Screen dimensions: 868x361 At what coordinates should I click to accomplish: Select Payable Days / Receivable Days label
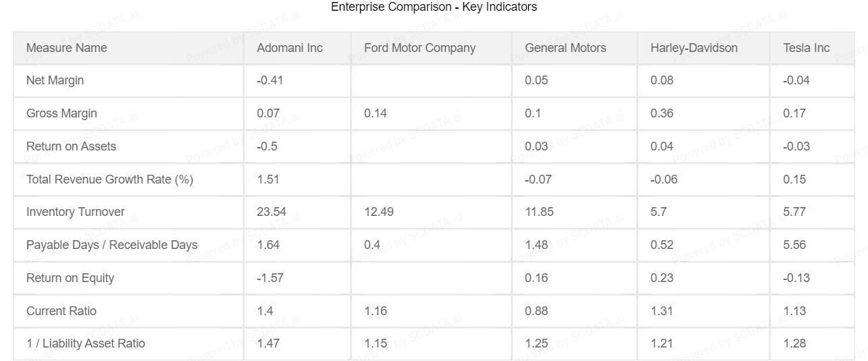tap(111, 245)
